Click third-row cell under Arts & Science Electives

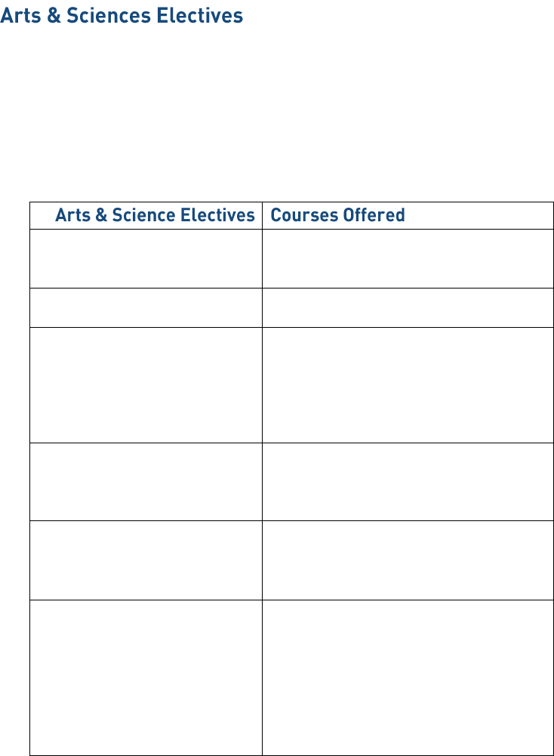point(146,384)
